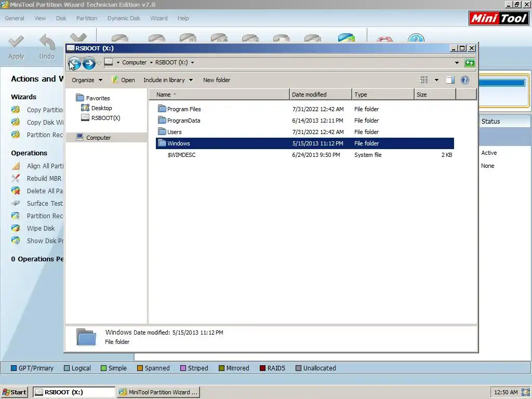This screenshot has width=532, height=399.
Task: Select RSBOOT(X) in navigation pane
Action: [x=105, y=118]
